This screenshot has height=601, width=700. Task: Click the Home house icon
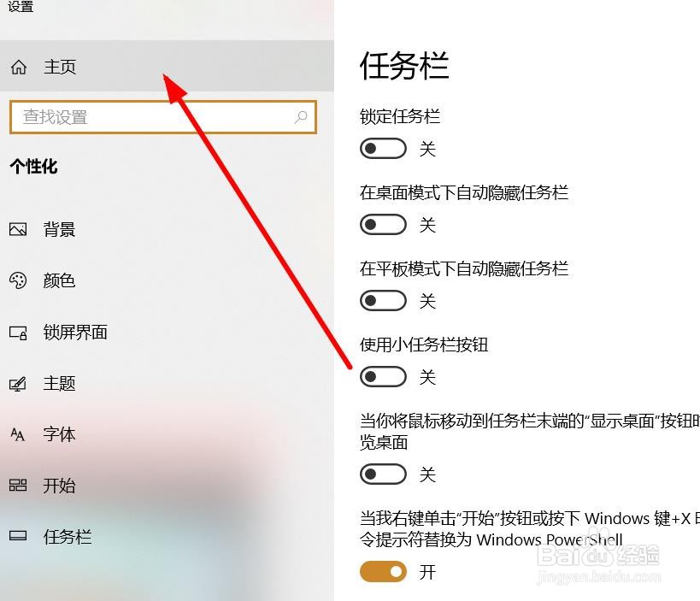[19, 67]
